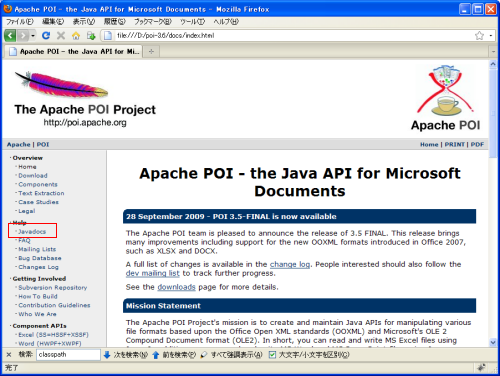Open the list all tabs dropdown
The width and height of the screenshot is (500, 376).
click(493, 52)
